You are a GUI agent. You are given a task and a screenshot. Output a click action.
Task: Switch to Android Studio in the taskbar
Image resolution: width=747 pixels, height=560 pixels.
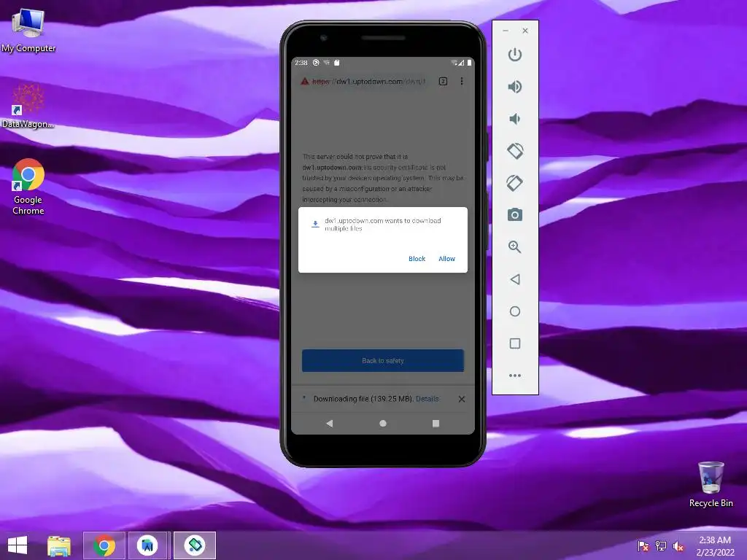147,545
